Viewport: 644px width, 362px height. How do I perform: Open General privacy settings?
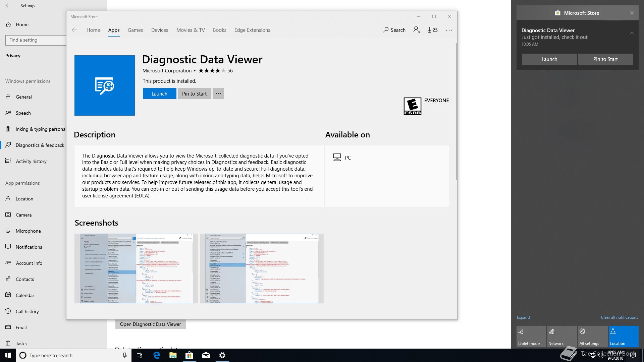(x=23, y=97)
